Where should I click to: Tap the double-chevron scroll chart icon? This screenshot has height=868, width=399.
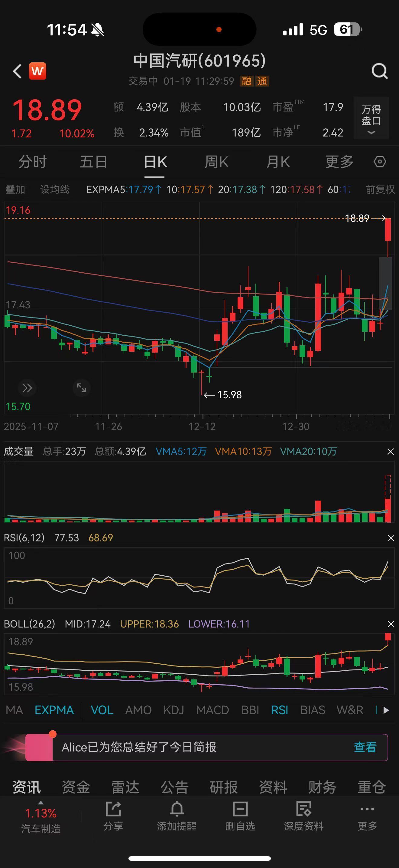[27, 388]
